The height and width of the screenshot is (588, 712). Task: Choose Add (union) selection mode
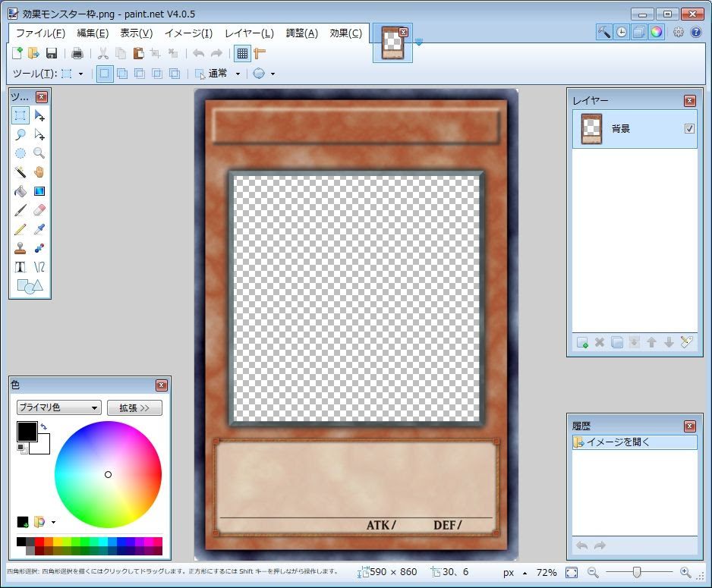121,74
